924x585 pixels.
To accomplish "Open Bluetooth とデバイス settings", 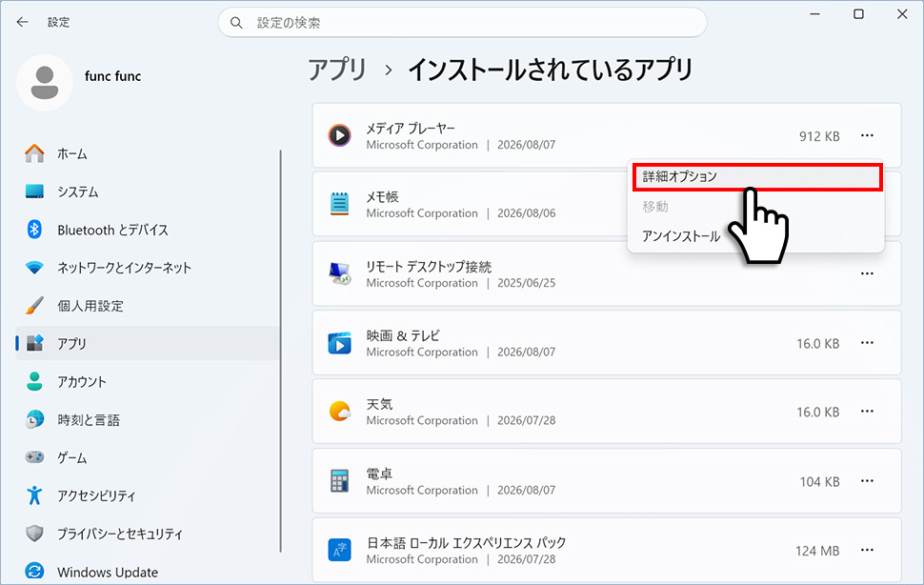I will coord(148,230).
